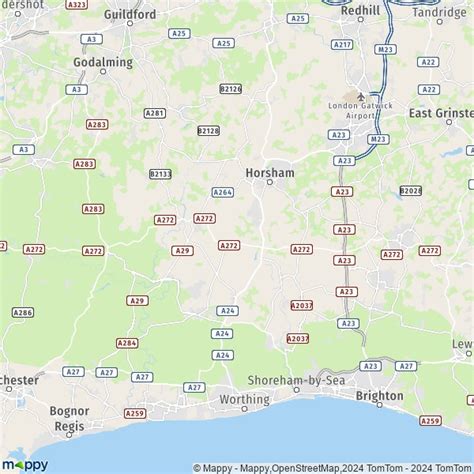
Task: Select the B2133 road shield
Action: [x=160, y=174]
